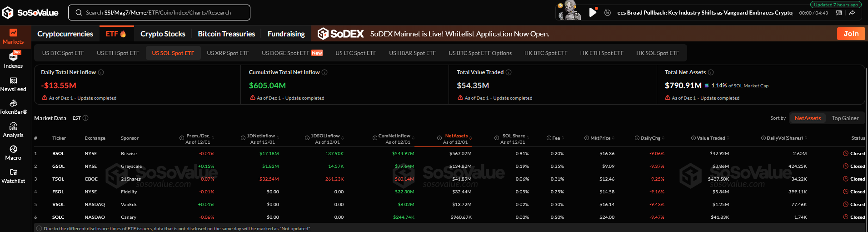Switch to the US XRP Spot ETF tab
The width and height of the screenshot is (868, 232).
pyautogui.click(x=228, y=53)
